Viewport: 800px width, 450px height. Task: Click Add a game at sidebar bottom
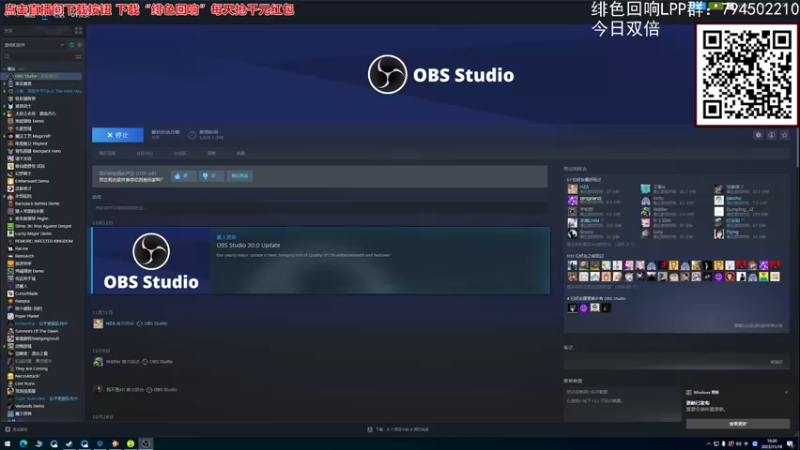click(16, 429)
